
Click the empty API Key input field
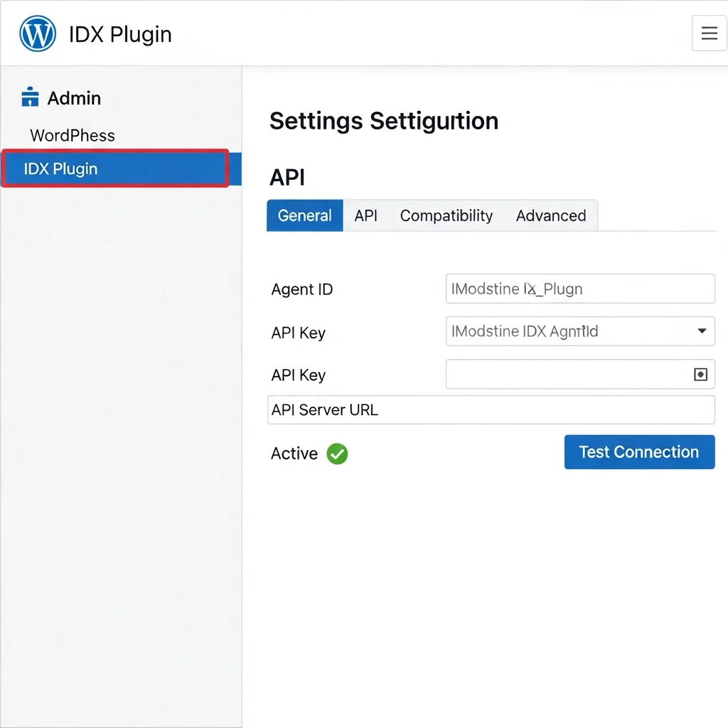pyautogui.click(x=580, y=374)
